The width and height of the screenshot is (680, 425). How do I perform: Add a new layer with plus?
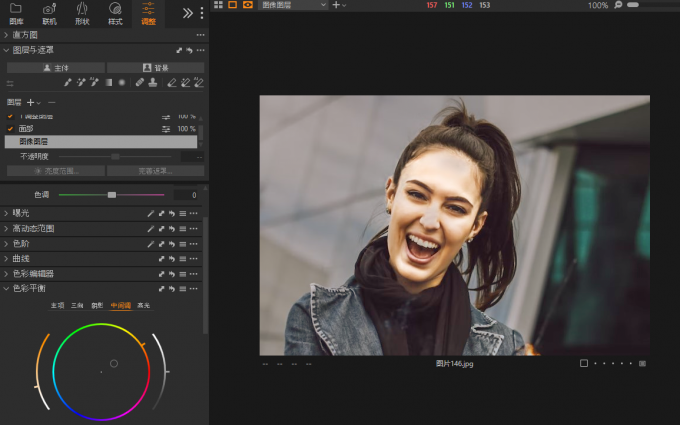(x=30, y=102)
